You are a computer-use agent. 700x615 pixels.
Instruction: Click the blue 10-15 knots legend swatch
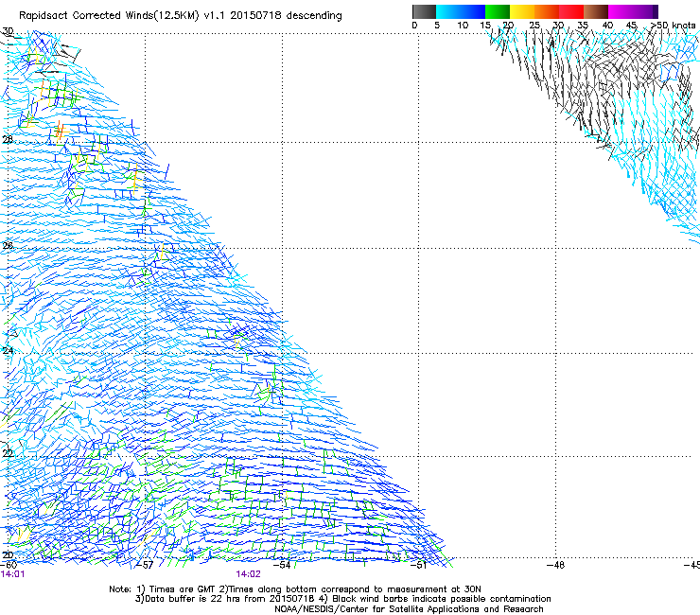tap(473, 11)
